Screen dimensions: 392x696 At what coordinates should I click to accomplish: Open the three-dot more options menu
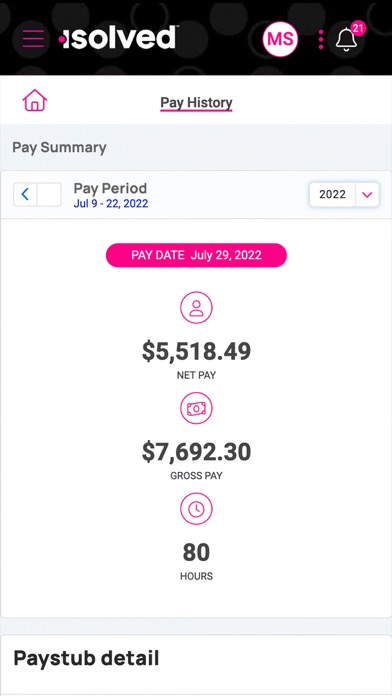point(321,40)
